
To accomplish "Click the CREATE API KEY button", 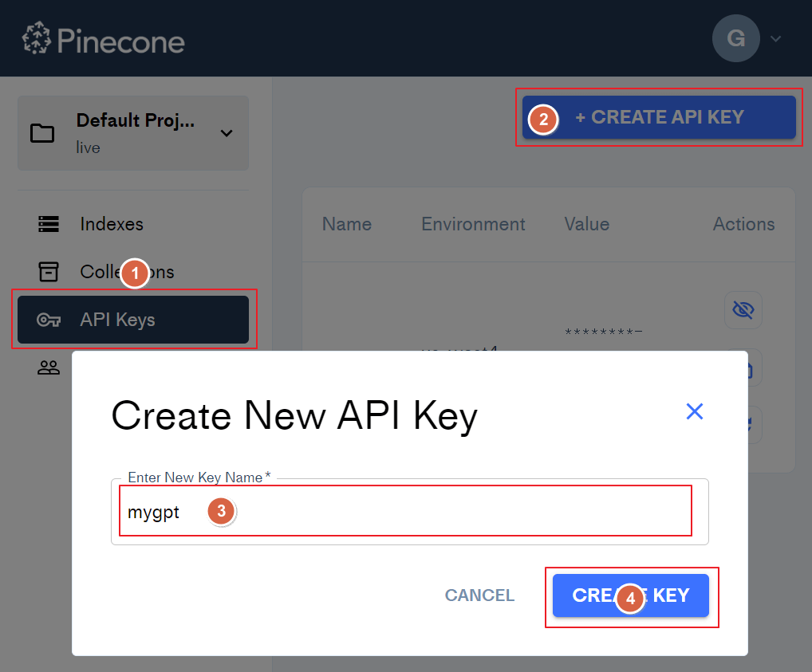I will (x=659, y=117).
